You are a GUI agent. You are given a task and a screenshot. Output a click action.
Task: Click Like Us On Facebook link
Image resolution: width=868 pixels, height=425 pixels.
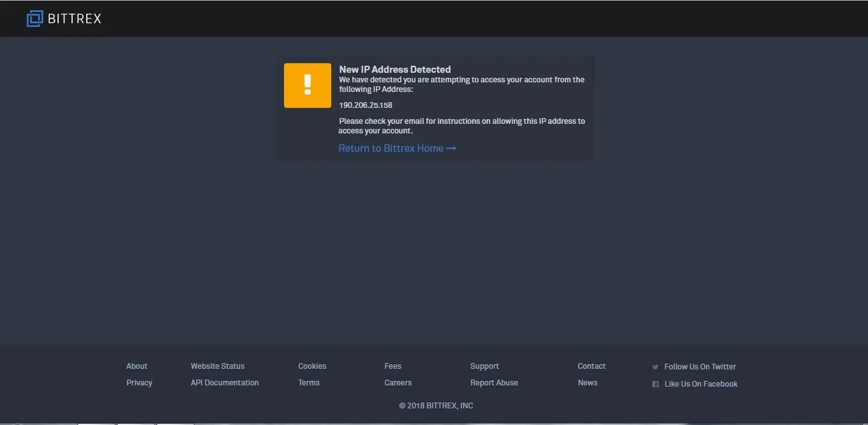click(x=701, y=384)
